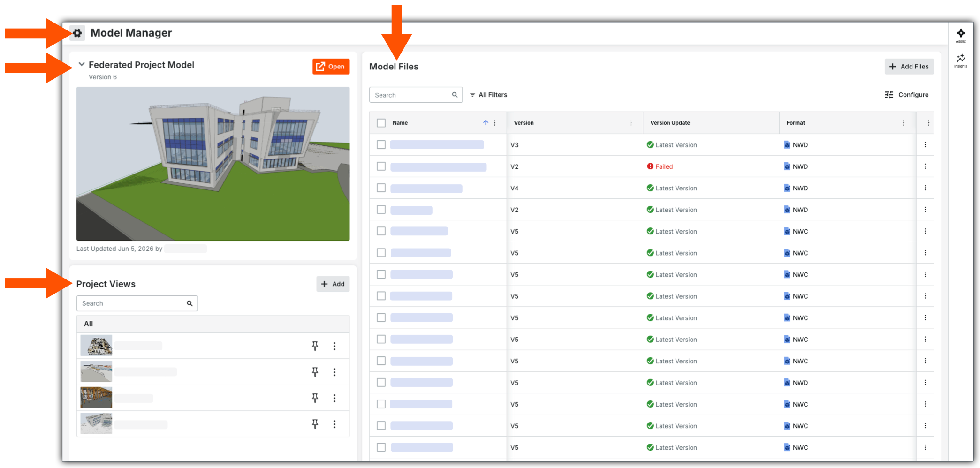Image resolution: width=980 pixels, height=468 pixels.
Task: Open the Insights panel icon
Action: (961, 60)
